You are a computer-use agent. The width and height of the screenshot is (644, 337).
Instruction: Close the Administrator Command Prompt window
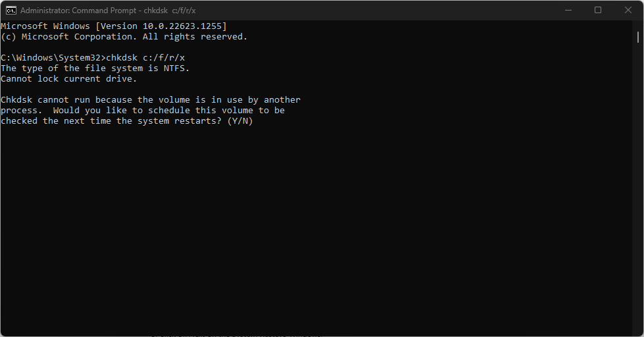coord(628,10)
